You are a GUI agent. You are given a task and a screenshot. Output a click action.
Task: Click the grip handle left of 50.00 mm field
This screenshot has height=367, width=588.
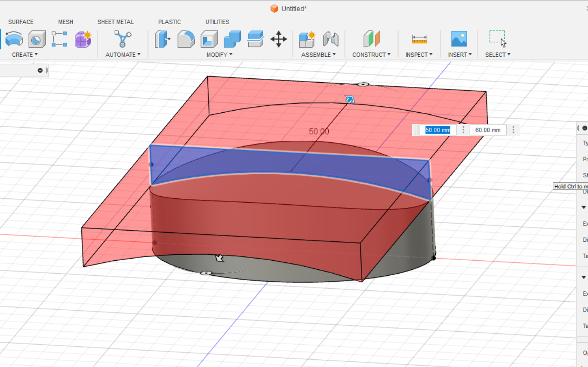(416, 130)
